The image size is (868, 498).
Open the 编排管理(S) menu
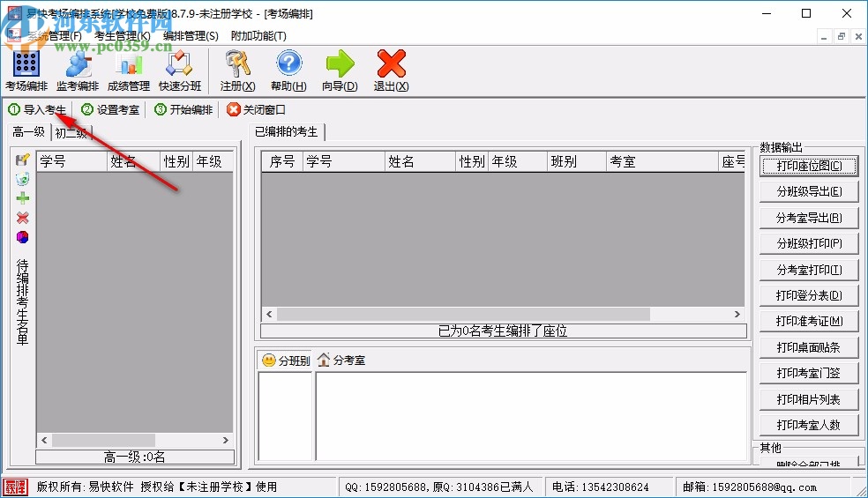[191, 36]
